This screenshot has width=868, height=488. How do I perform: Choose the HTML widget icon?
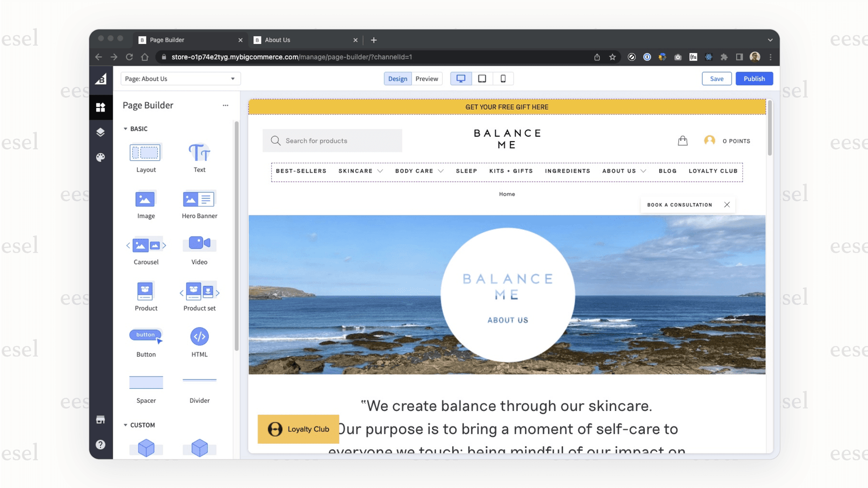click(x=199, y=337)
